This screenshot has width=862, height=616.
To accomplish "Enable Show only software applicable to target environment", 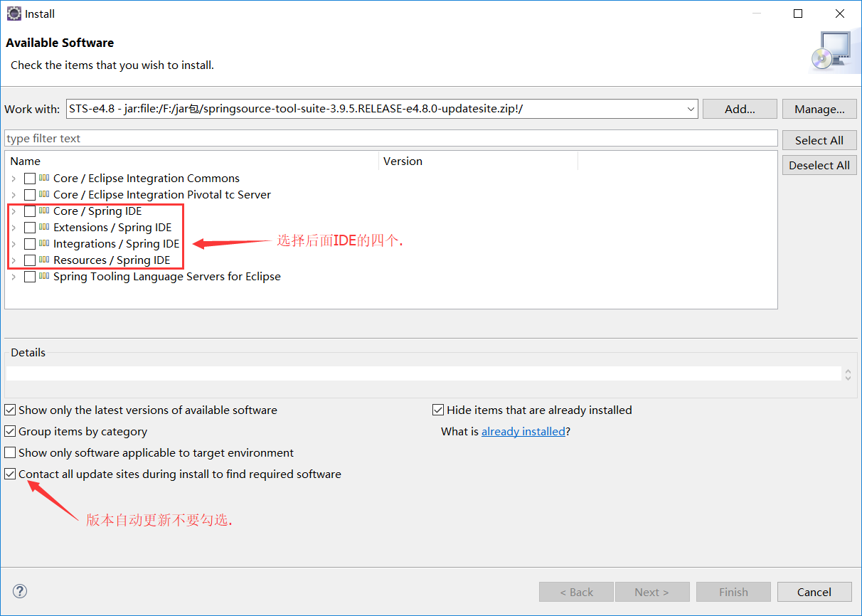I will [x=10, y=452].
